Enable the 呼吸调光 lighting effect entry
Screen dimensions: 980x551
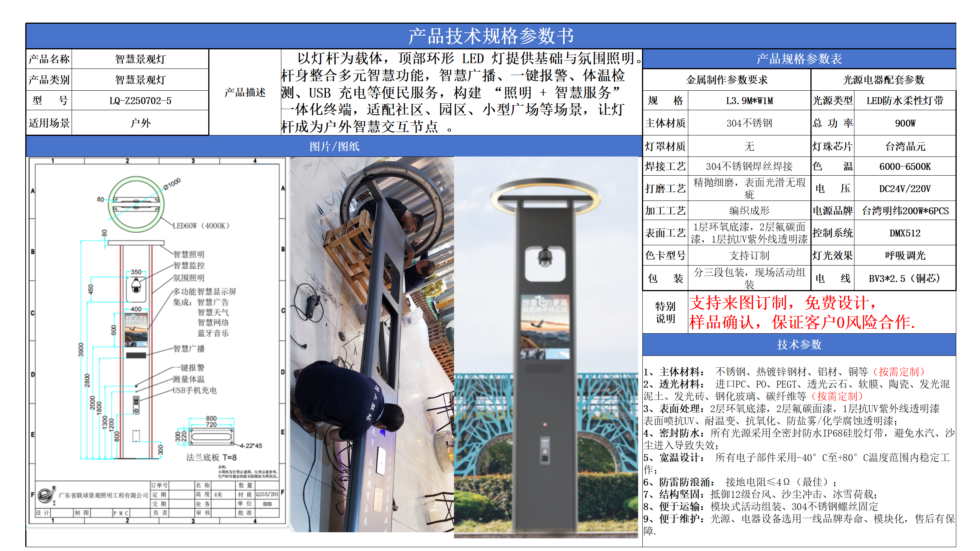(x=905, y=256)
